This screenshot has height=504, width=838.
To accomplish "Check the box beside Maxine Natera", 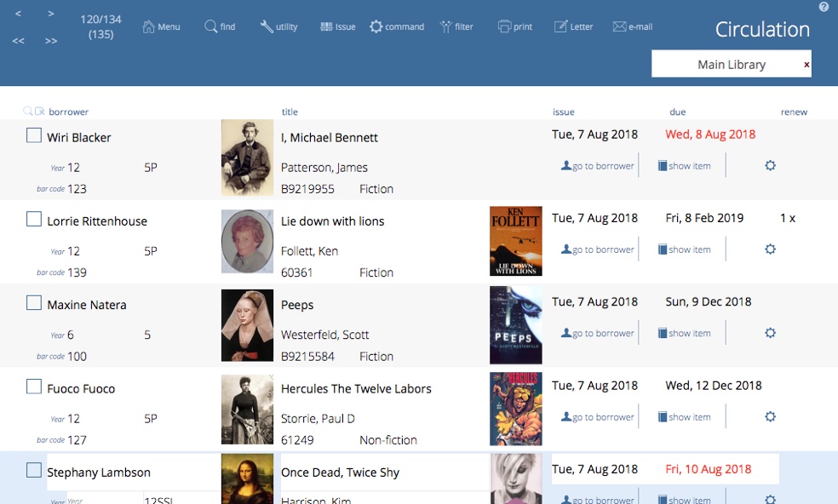I will click(x=34, y=303).
